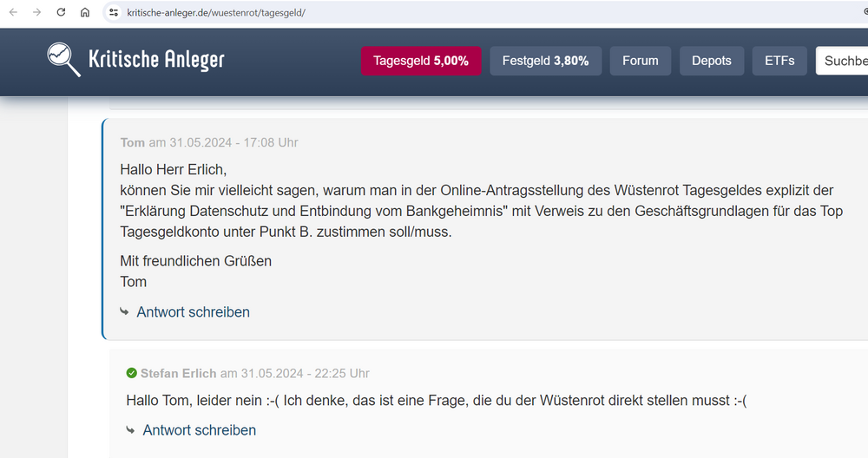Screen dimensions: 868x458
Task: Click the kritische-anleger.de URL in address bar
Action: 216,13
